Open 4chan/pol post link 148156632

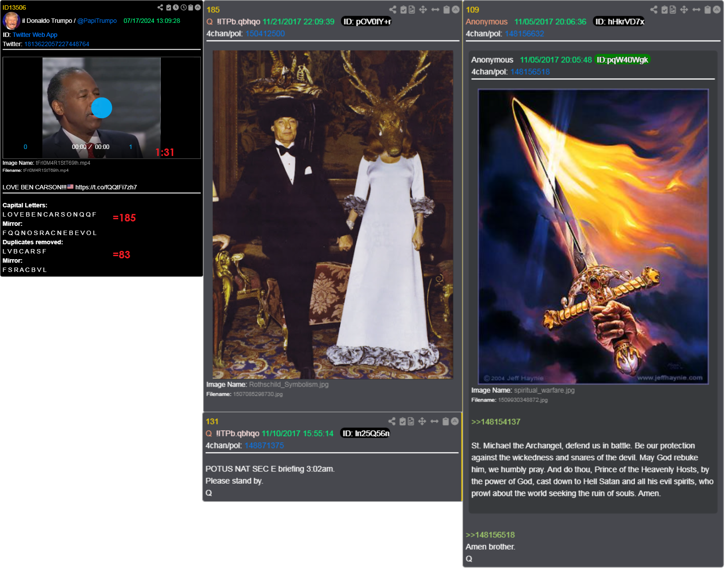[524, 33]
